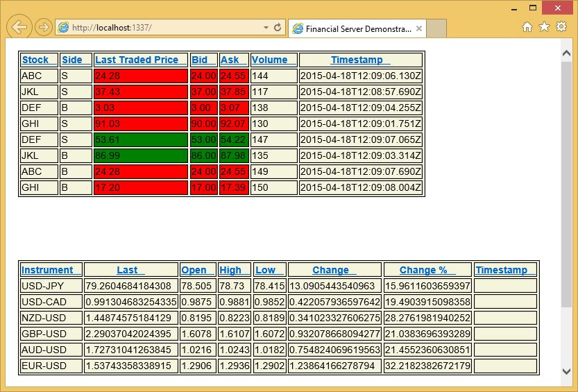This screenshot has height=392, width=578.
Task: Click the NZD-USD instrument cell
Action: [x=51, y=318]
